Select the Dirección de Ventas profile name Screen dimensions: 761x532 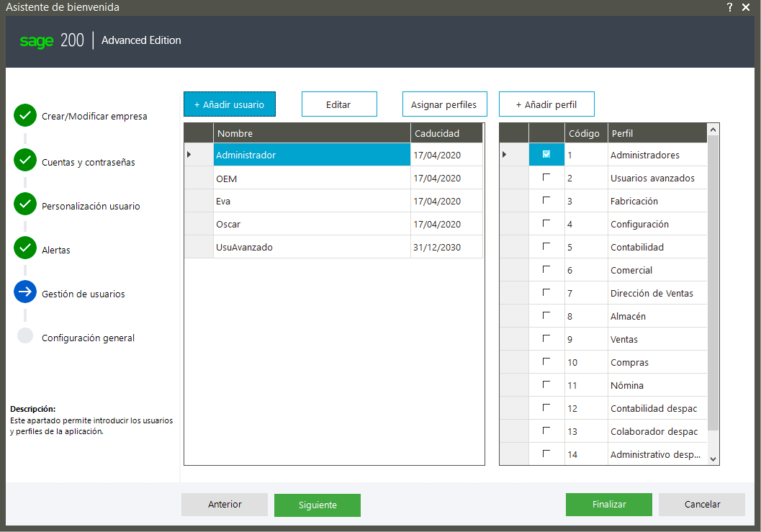tap(652, 293)
